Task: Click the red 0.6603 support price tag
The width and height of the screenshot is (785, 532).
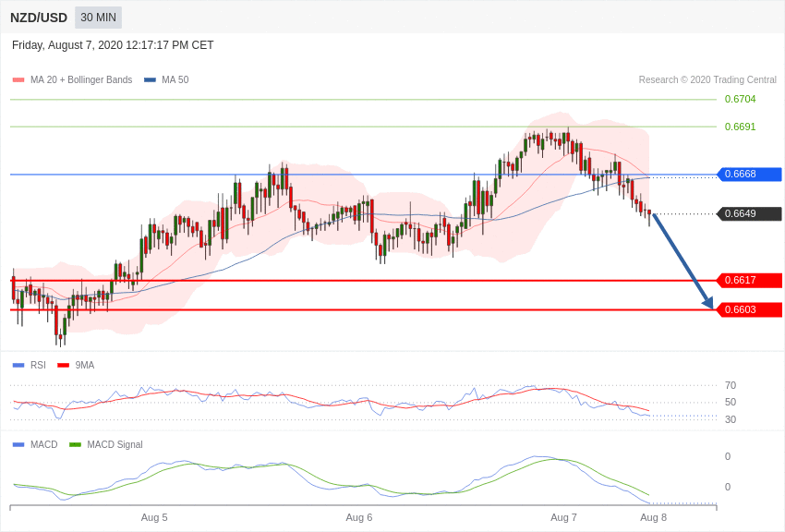Action: (750, 309)
